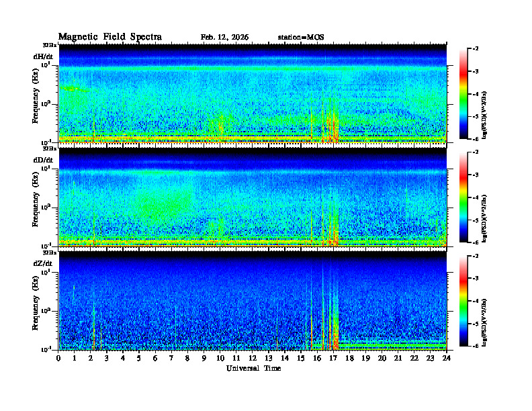Click hour tick "22" on time axis
Screen dimensions: 532x411
(x=414, y=358)
